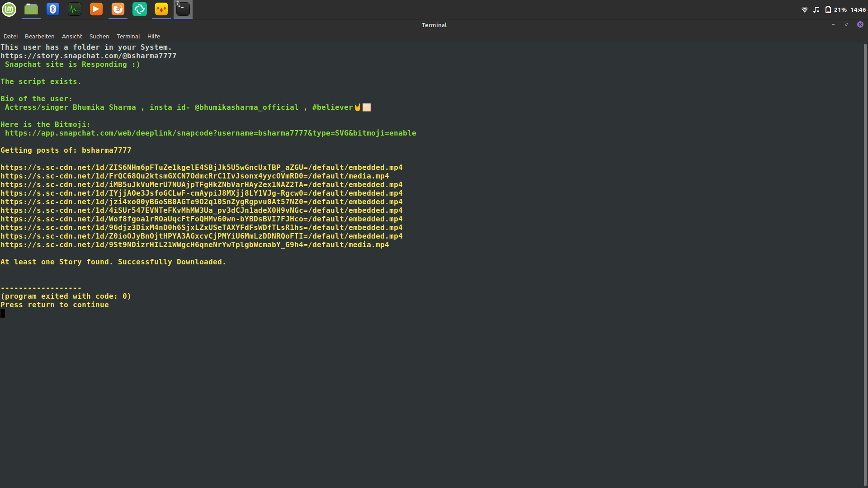Focus the Terminal icon in the panel
The height and width of the screenshot is (488, 868).
(183, 9)
